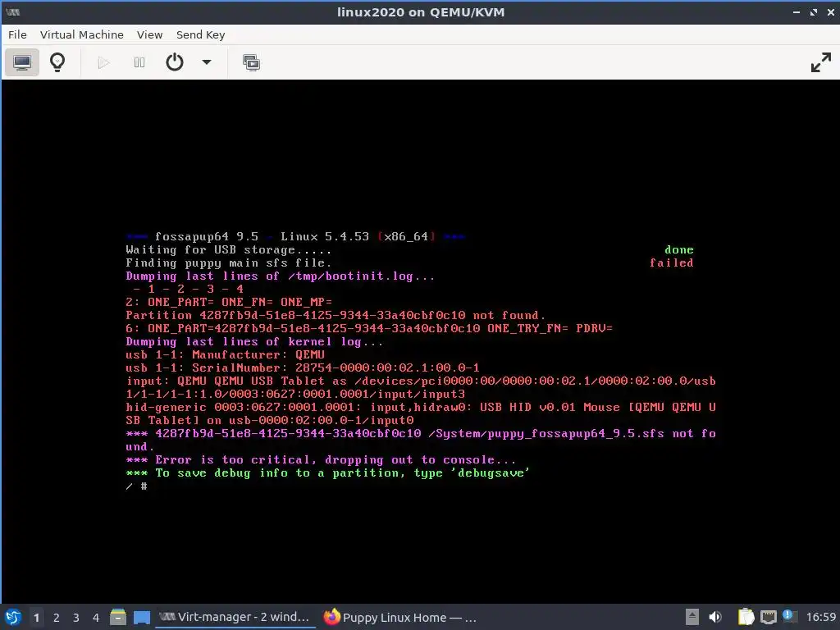The height and width of the screenshot is (630, 840).
Task: Click the 'debugsave' hint line in console
Action: [328, 473]
